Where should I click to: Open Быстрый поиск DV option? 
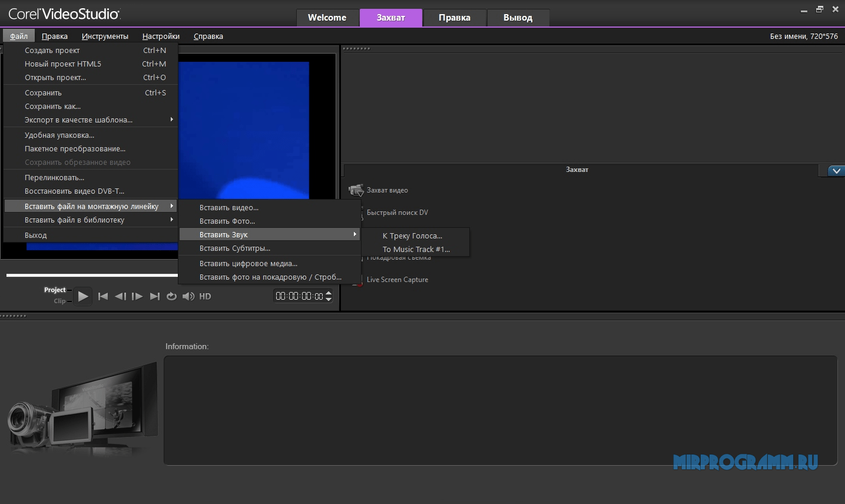tap(397, 213)
